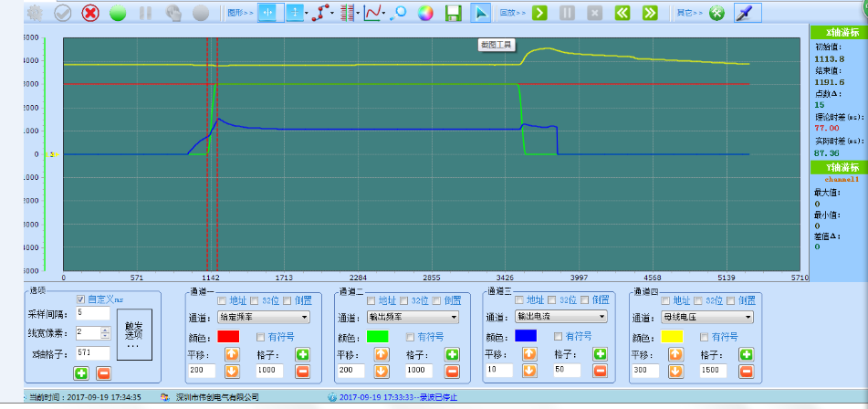
Task: Increase 线宽像素 with stepper up arrow
Action: [x=105, y=330]
